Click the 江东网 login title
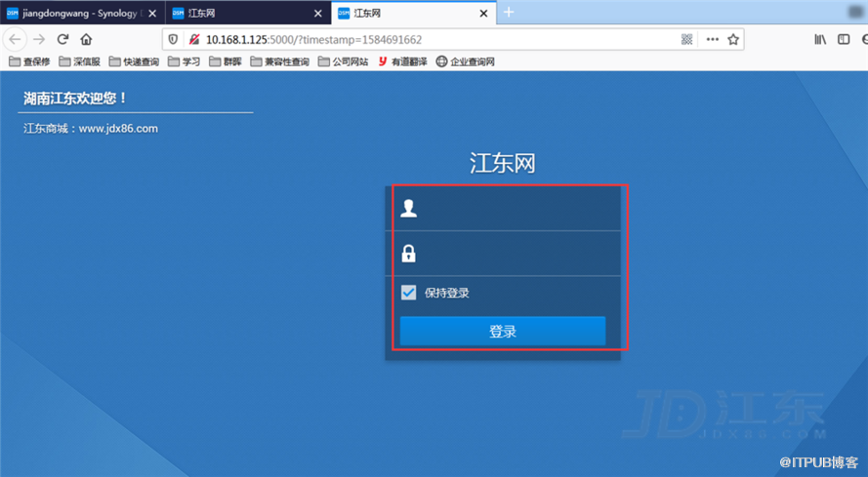This screenshot has width=868, height=477. [x=503, y=163]
